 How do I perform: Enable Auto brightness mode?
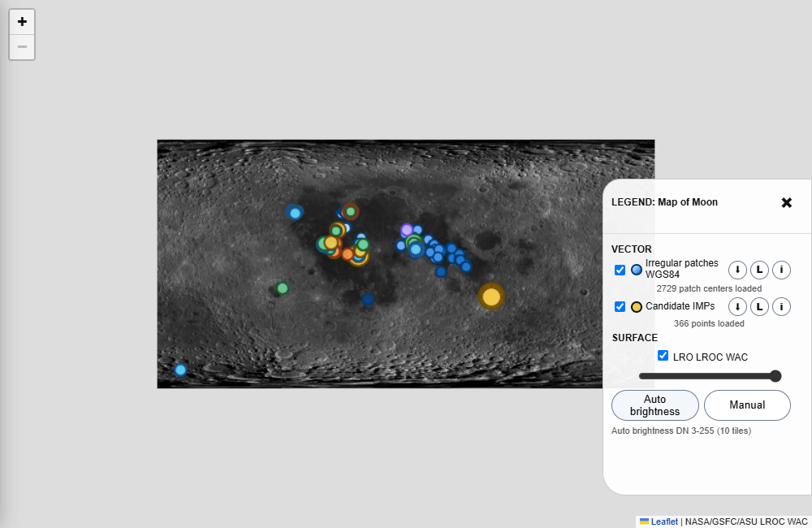[x=655, y=405]
